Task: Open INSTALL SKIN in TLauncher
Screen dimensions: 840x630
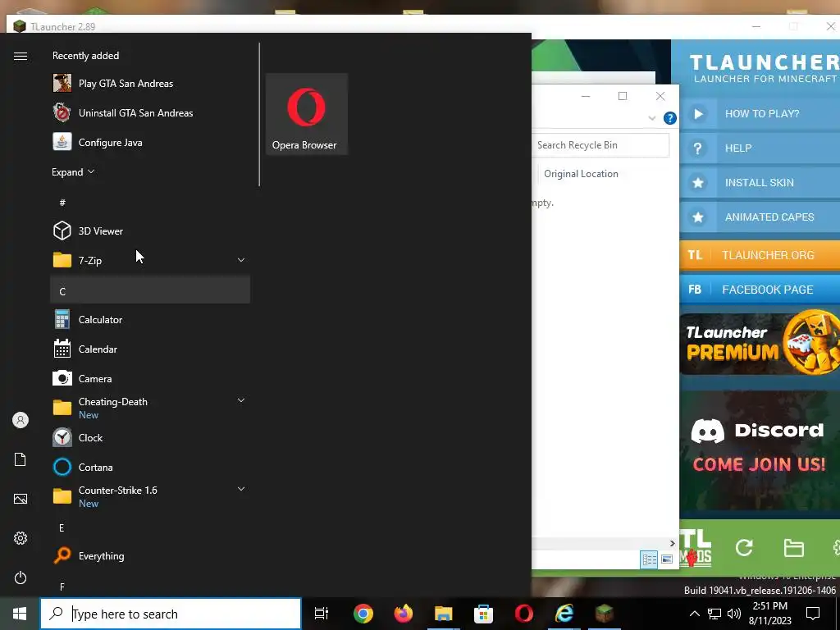Action: click(x=760, y=183)
